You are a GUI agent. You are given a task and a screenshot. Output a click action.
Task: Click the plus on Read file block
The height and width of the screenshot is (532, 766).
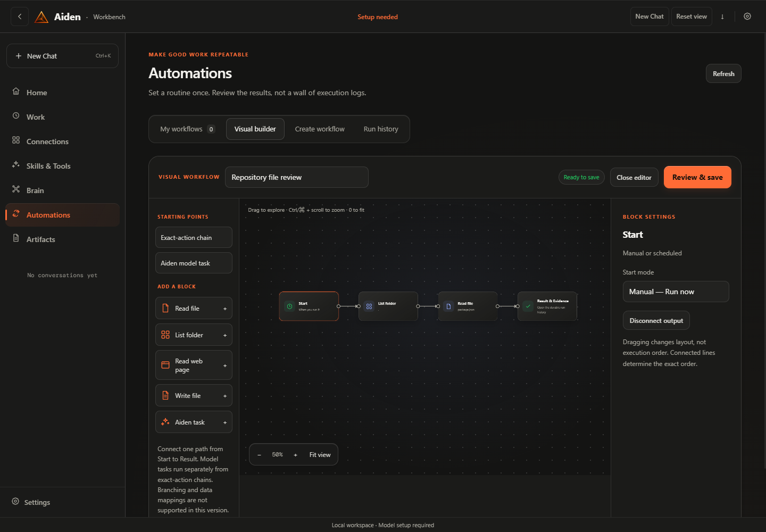point(225,309)
